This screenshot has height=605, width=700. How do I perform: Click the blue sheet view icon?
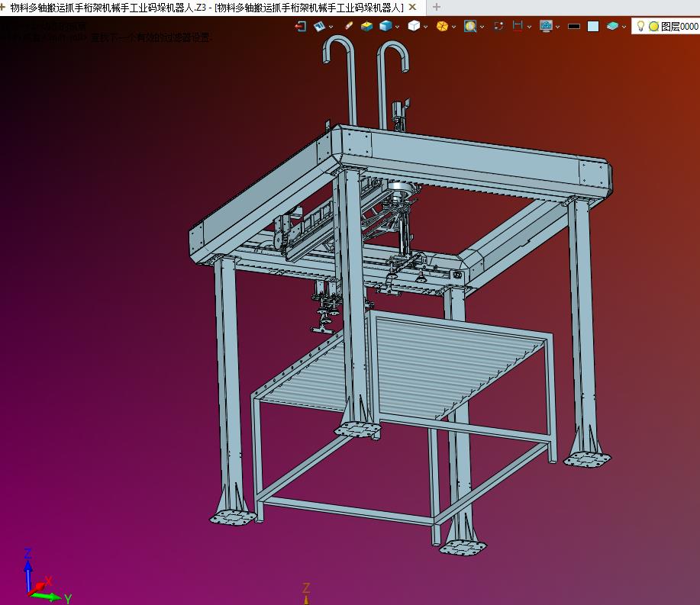click(319, 27)
